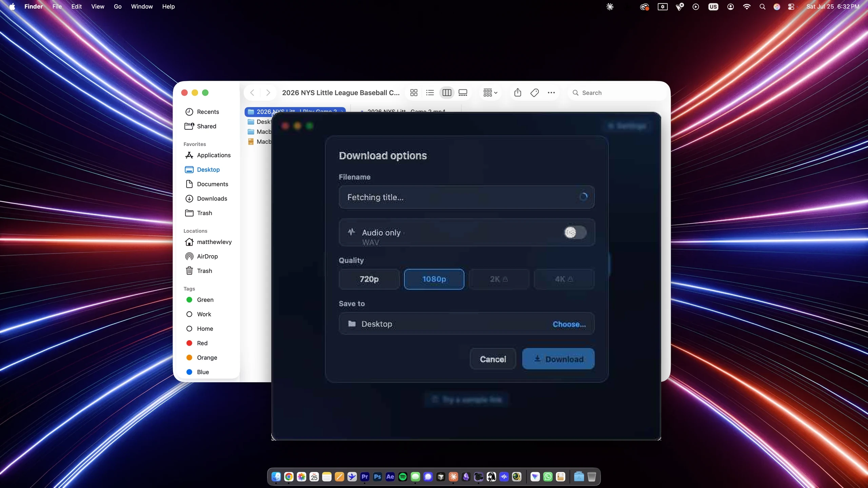This screenshot has height=488, width=868.
Task: Open Finder Edit menu
Action: point(76,6)
